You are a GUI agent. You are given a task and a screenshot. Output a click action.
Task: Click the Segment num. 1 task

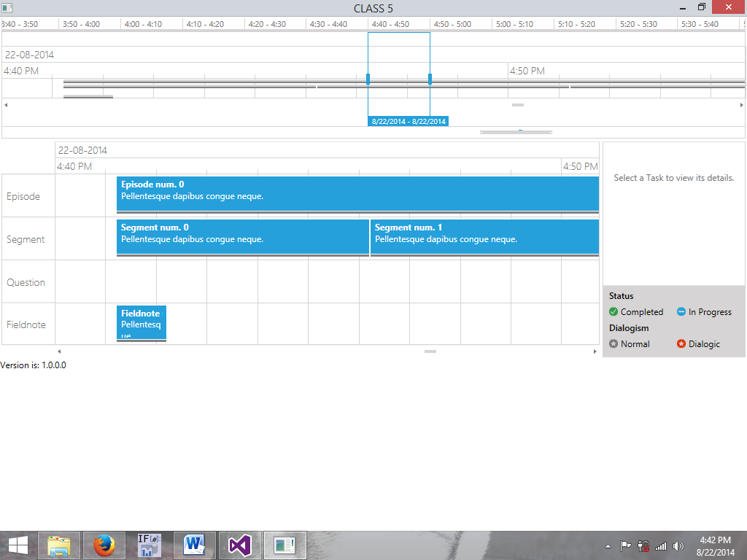pyautogui.click(x=484, y=237)
